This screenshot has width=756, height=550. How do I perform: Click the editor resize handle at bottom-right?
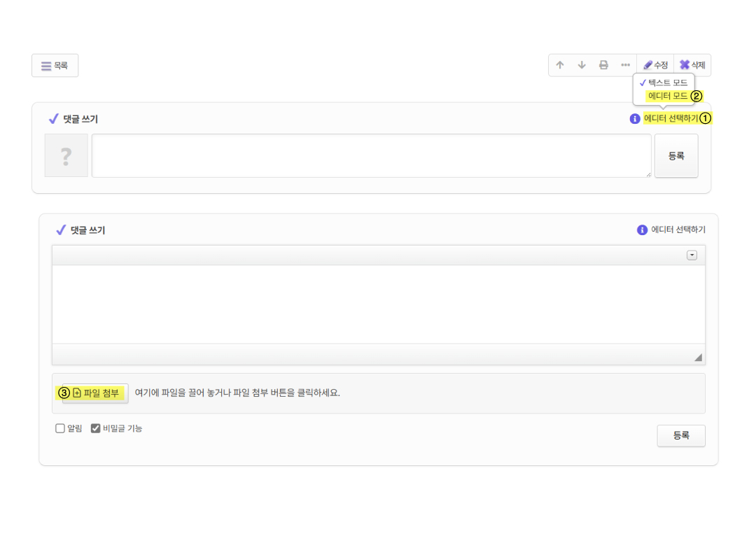pos(698,358)
